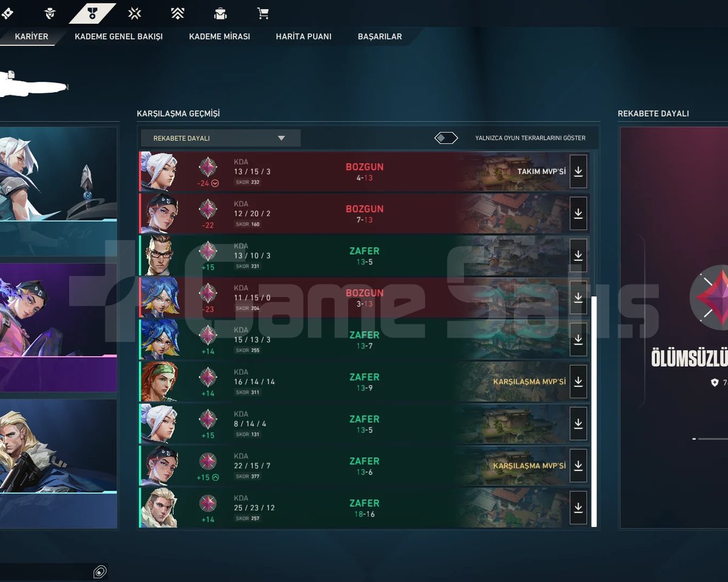Select the agent portrait in the 12 / 20 / 2 row

tap(160, 213)
